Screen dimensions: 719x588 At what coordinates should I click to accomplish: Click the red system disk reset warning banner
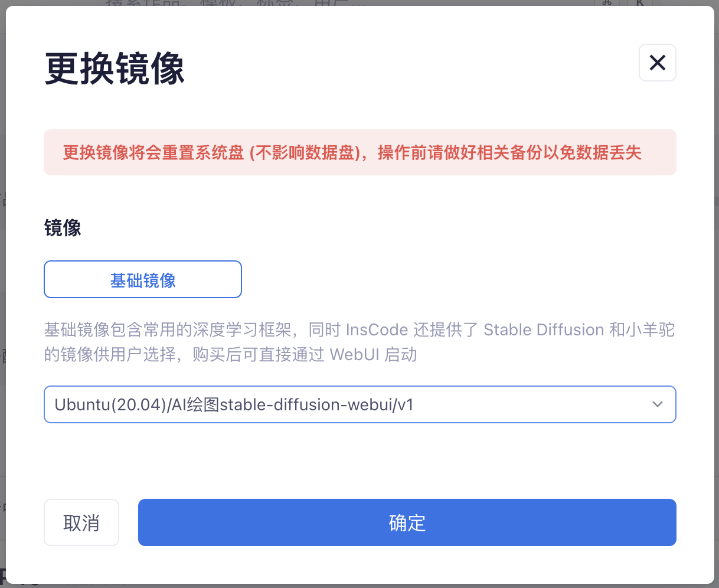tap(360, 152)
